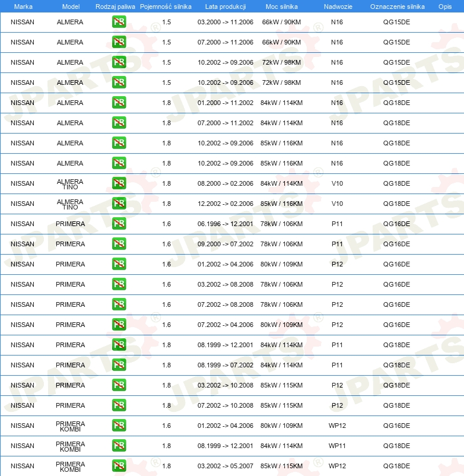Click petrol icon in Primera Kombi WP11 row
Image resolution: width=464 pixels, height=476 pixels.
[x=119, y=446]
